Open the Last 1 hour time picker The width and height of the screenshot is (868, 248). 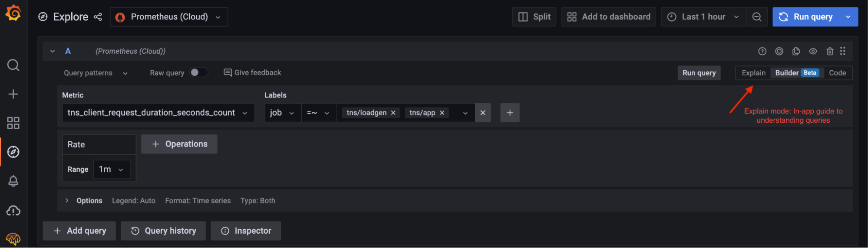point(703,17)
